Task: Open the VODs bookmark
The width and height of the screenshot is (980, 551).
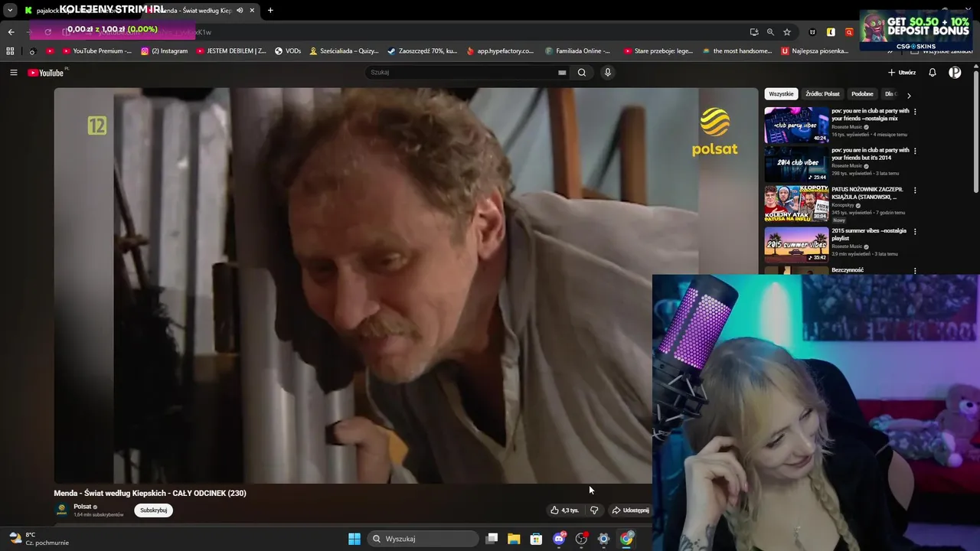Action: 288,51
